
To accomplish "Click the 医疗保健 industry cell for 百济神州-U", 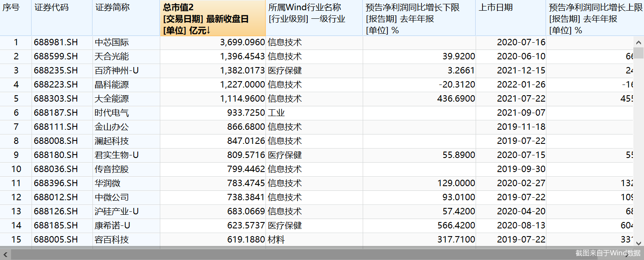I will coord(281,70).
